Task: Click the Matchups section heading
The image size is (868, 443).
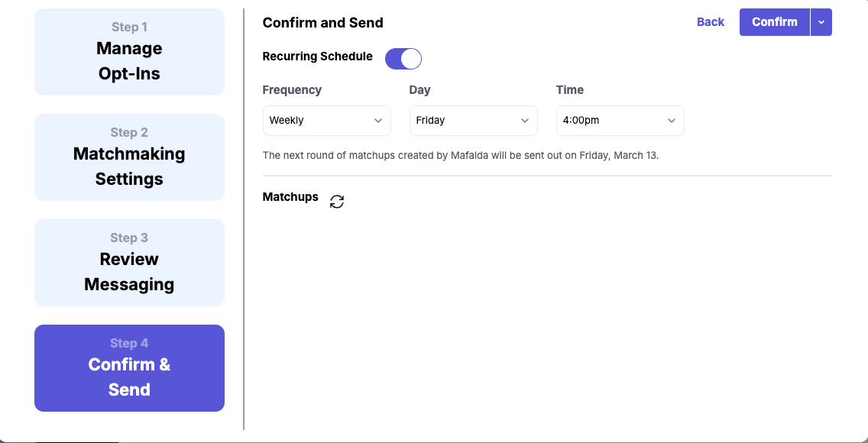Action: [290, 197]
